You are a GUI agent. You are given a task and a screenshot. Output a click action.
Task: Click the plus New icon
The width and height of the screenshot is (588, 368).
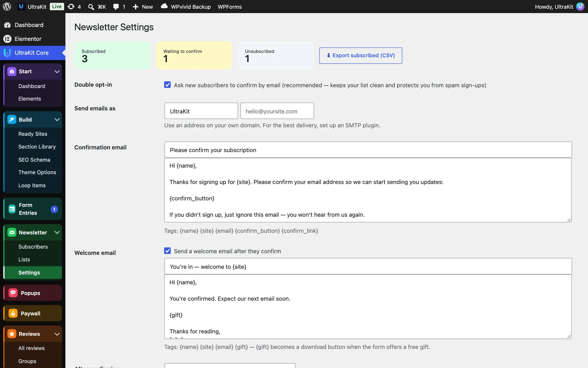(136, 7)
